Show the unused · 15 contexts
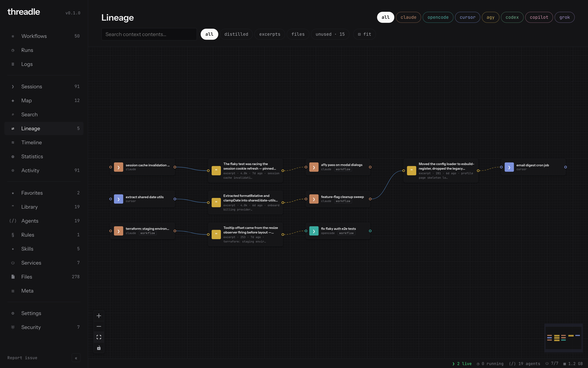This screenshot has width=588, height=368. pyautogui.click(x=330, y=34)
